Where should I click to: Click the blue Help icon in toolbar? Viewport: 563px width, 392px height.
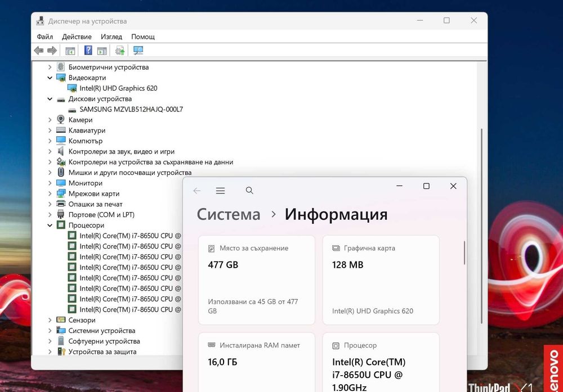click(88, 50)
